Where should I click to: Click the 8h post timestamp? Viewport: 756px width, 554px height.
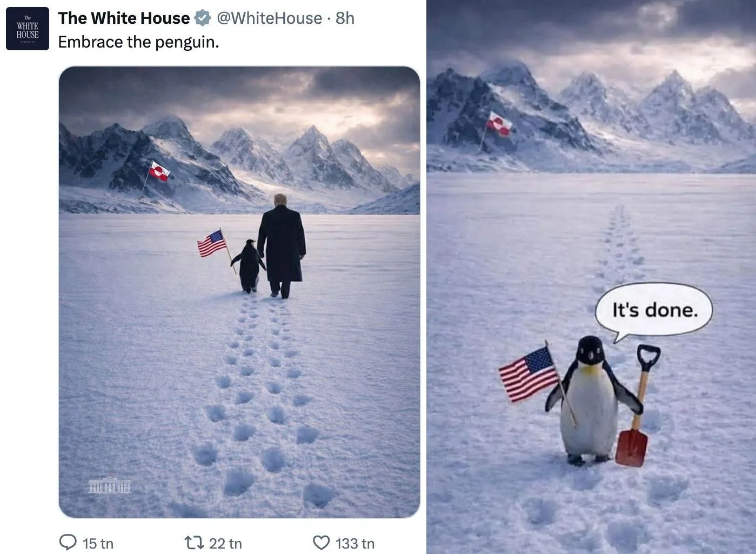pyautogui.click(x=345, y=18)
